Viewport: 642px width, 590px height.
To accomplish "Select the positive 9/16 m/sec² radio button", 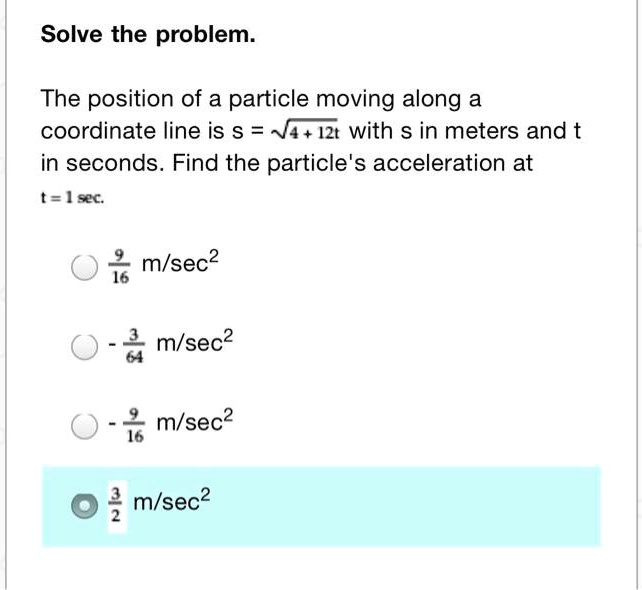I will point(85,268).
